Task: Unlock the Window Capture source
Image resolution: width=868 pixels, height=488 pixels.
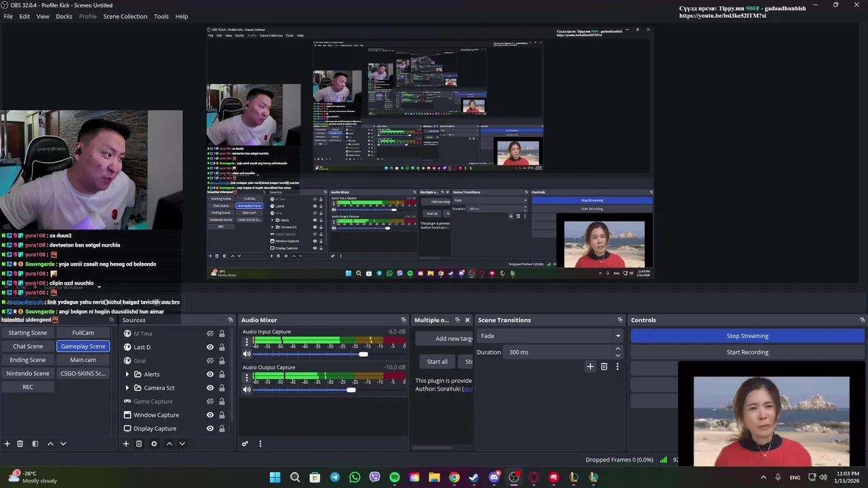Action: point(222,415)
